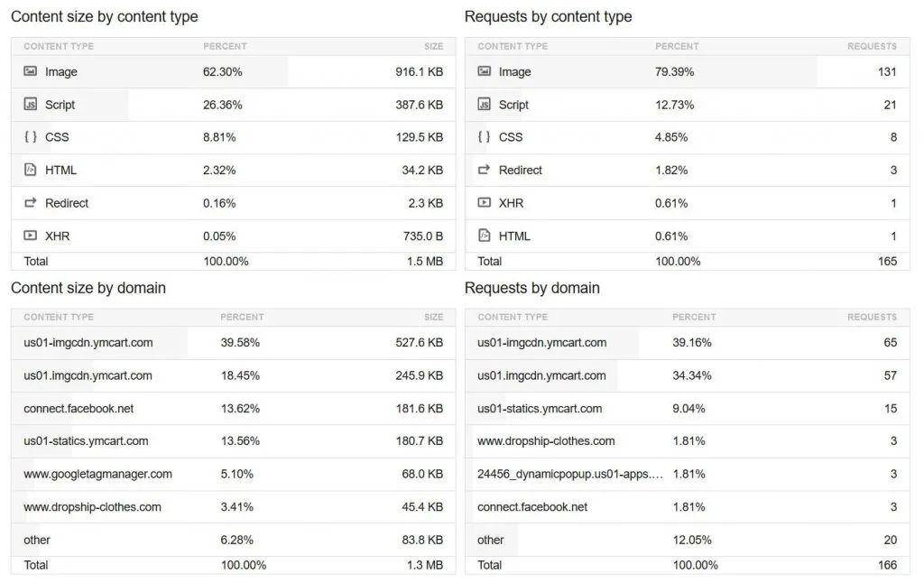Click the Redirect arrow icon in content size table
924x583 pixels.
[x=30, y=203]
